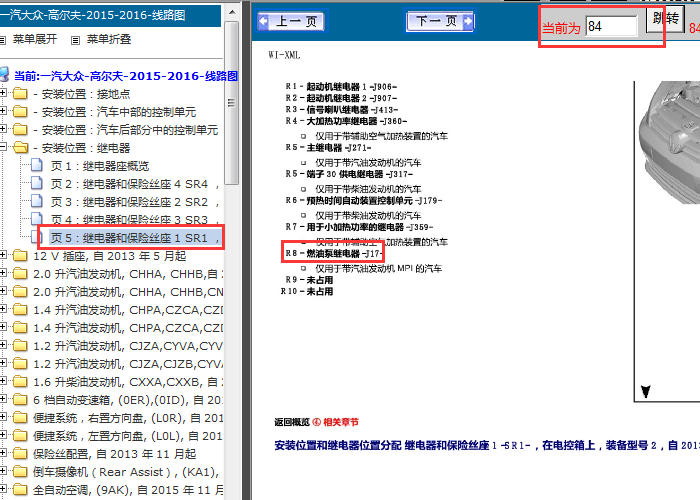Click the left tree panel scrollbar thumb

(x=231, y=103)
